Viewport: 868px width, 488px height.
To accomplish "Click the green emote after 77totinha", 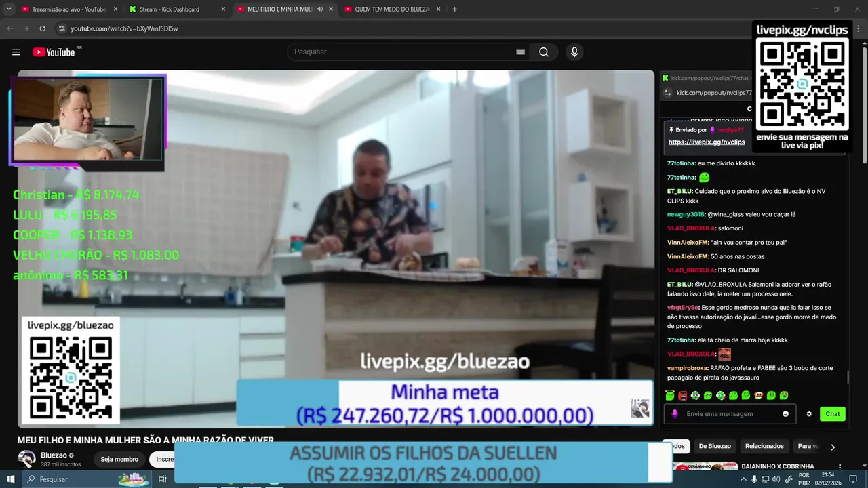I will coord(704,177).
